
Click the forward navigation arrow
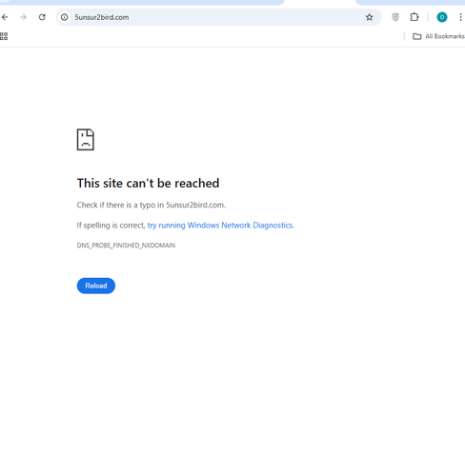coord(23,17)
